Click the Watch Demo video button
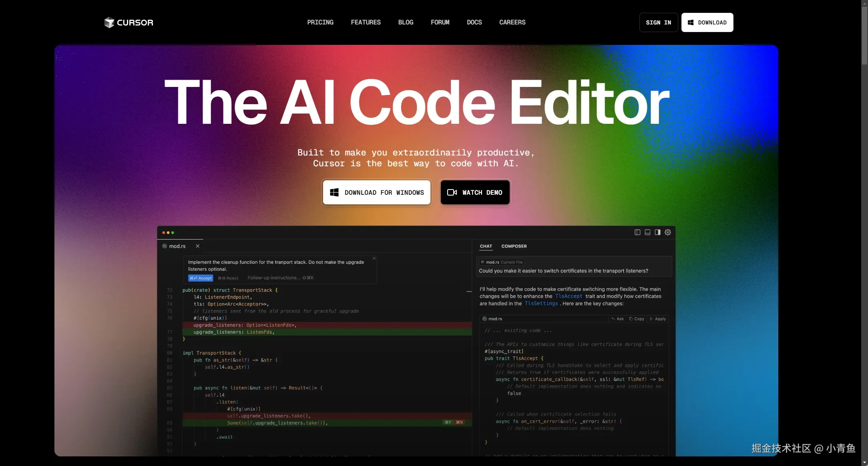 pos(475,192)
